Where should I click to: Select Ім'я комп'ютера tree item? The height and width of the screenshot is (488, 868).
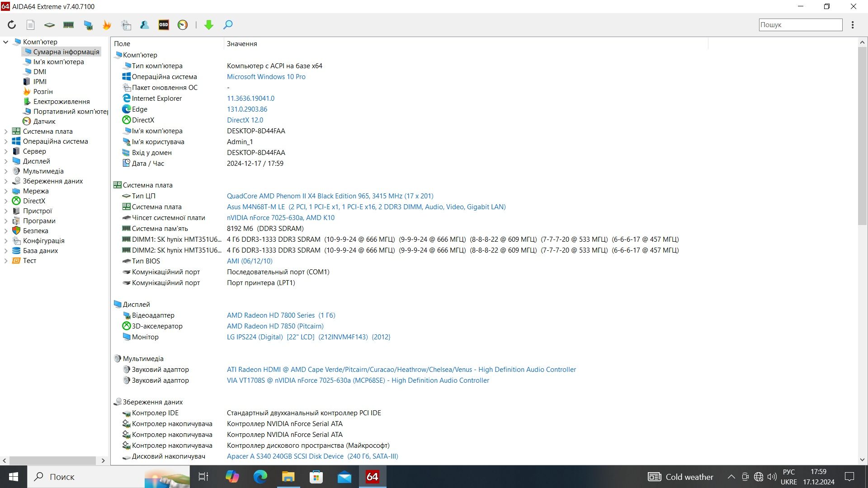[58, 62]
